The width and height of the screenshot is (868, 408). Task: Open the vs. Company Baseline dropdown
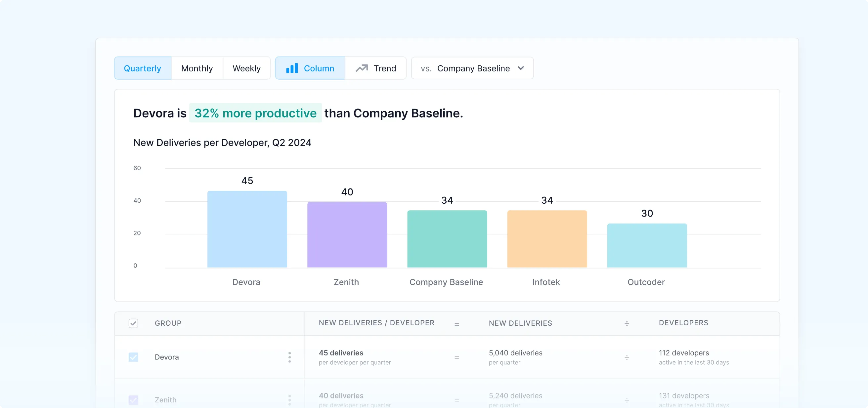(x=472, y=68)
